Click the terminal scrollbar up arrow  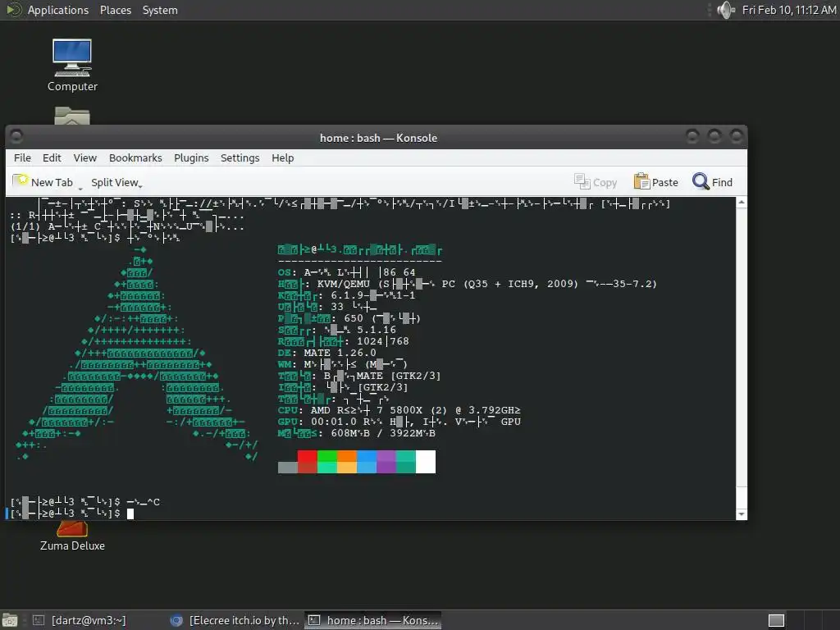pos(742,202)
